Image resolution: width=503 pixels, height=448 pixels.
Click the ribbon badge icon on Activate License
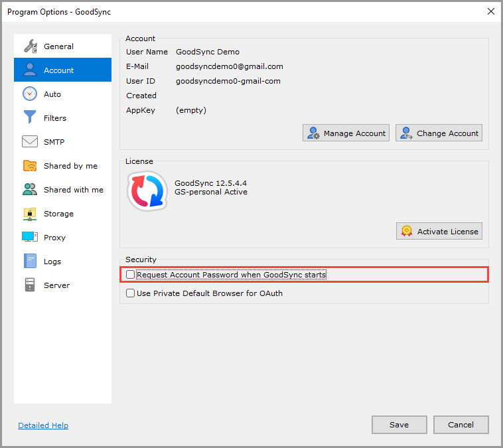click(x=407, y=231)
